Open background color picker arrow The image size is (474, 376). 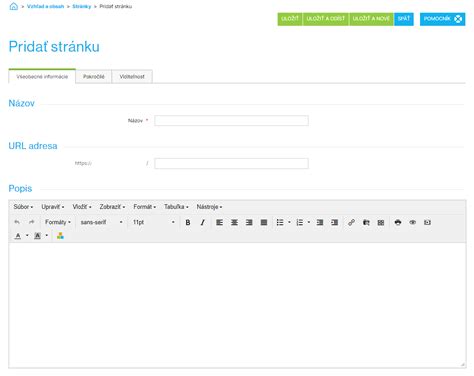47,236
